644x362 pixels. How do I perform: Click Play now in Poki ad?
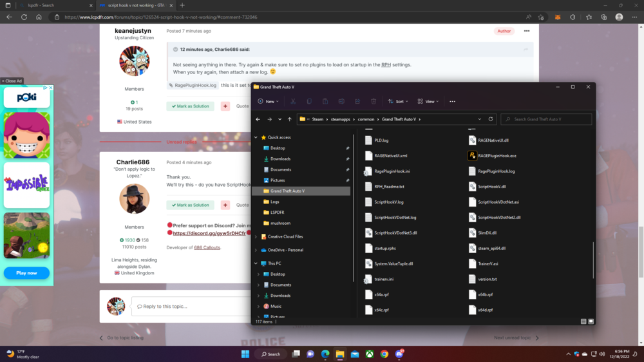(26, 273)
